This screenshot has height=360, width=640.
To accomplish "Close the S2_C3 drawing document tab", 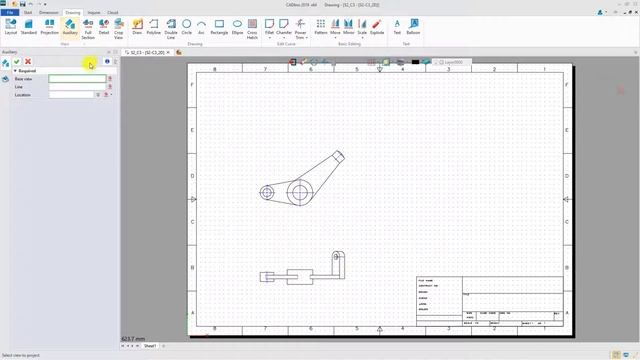I will (168, 53).
